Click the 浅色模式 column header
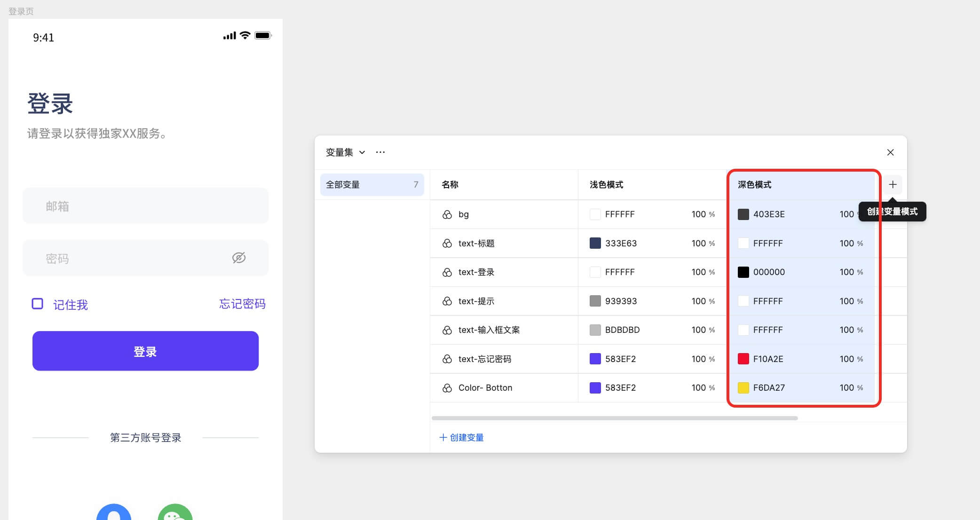 point(606,185)
